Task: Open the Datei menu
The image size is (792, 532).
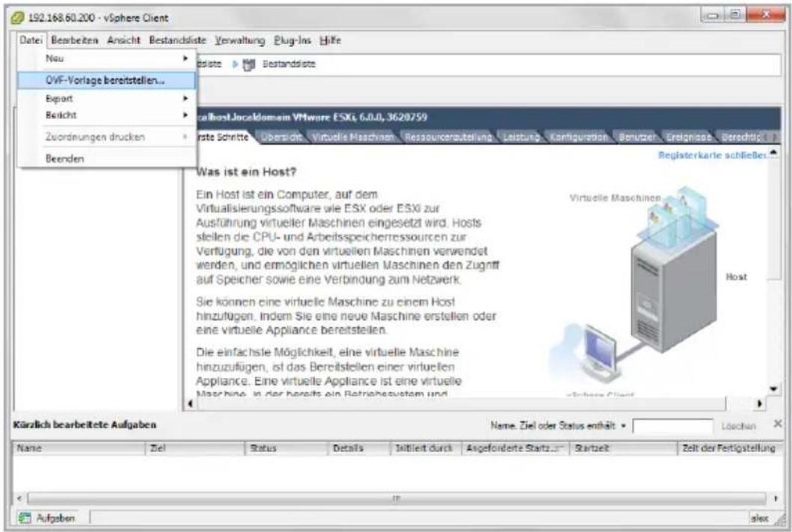Action: tap(31, 40)
